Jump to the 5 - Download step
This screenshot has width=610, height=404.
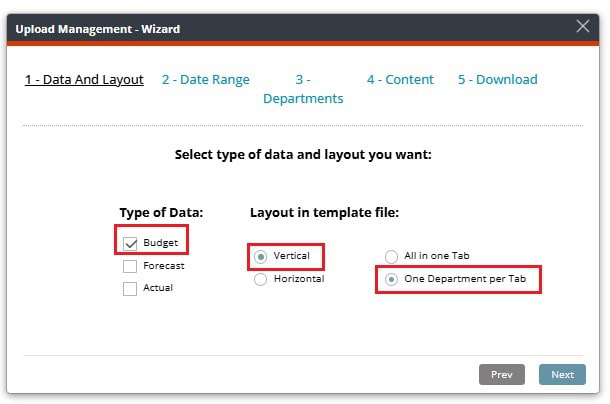click(498, 79)
